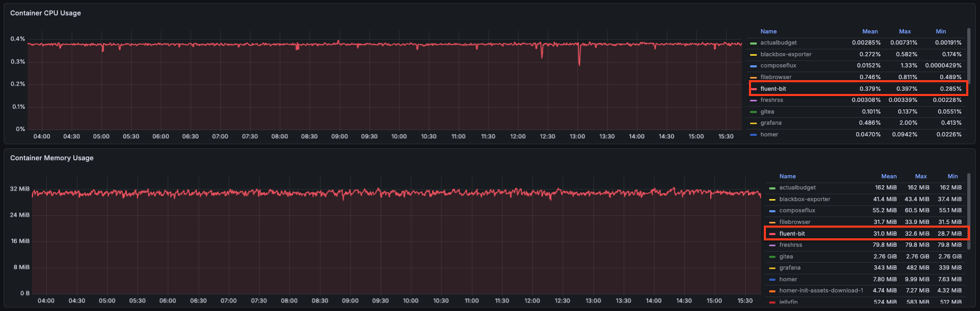Click grafana color swatch in Memory Usage legend
This screenshot has height=311, width=980.
772,268
